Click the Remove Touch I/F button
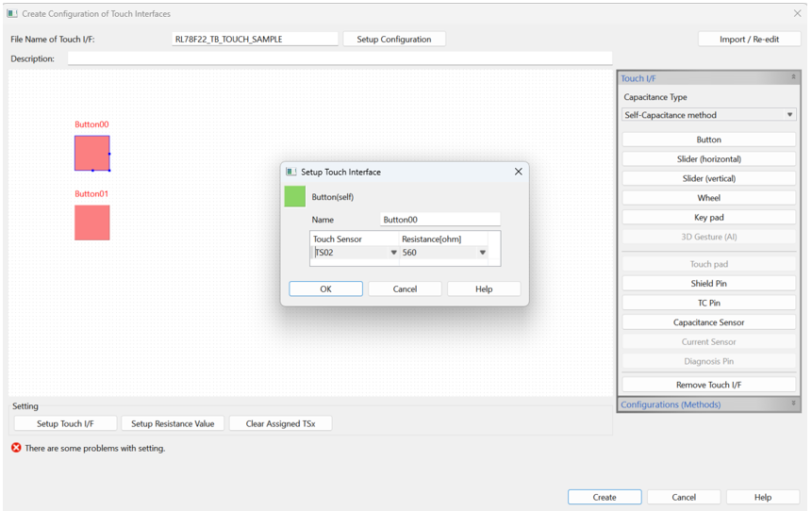This screenshot has width=812, height=511. coord(709,385)
